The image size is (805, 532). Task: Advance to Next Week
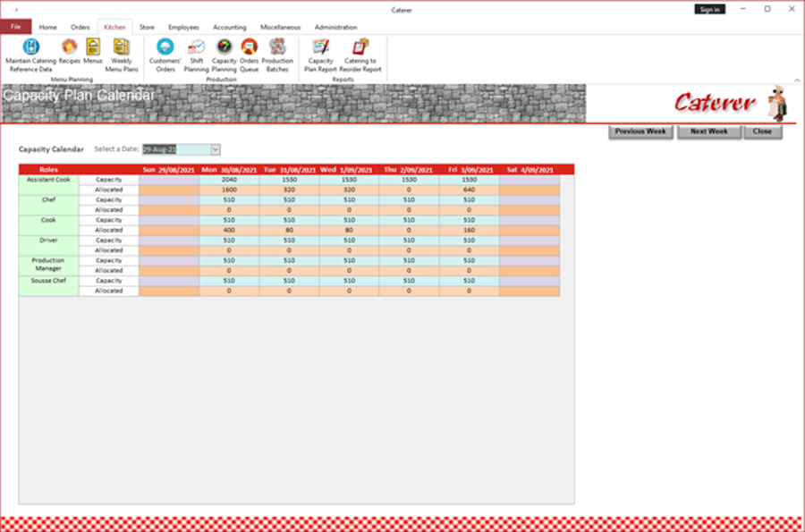pos(709,131)
